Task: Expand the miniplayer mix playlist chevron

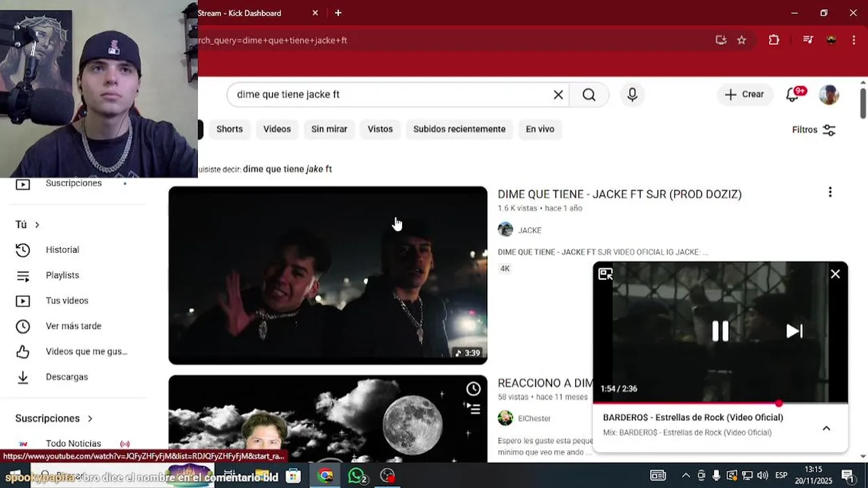Action: point(826,428)
